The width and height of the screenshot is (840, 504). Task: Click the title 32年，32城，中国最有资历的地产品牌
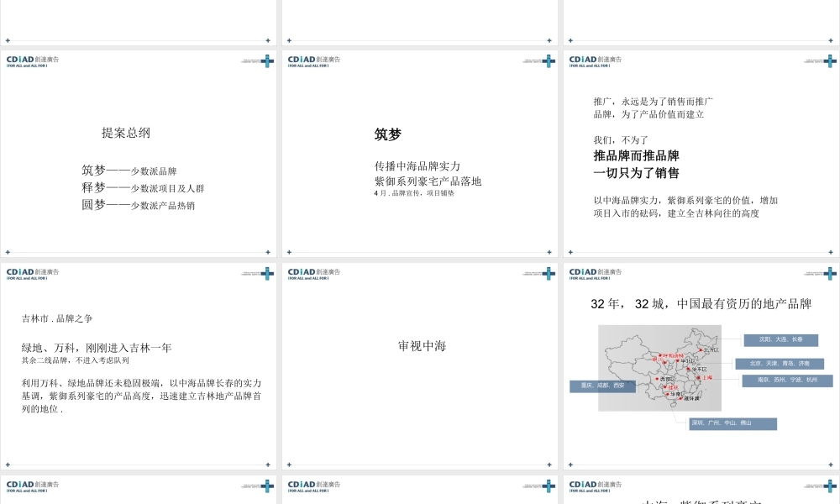coord(701,304)
